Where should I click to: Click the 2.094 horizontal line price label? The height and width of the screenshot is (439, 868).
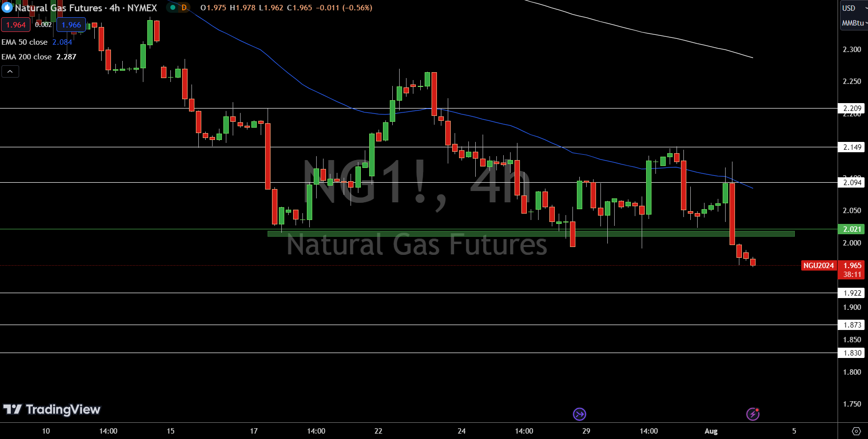point(852,183)
